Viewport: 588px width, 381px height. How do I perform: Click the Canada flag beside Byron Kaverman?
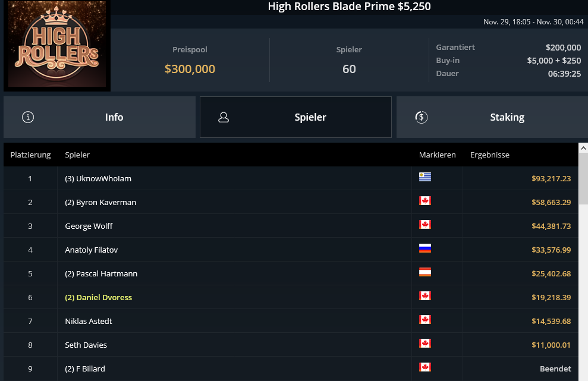425,201
